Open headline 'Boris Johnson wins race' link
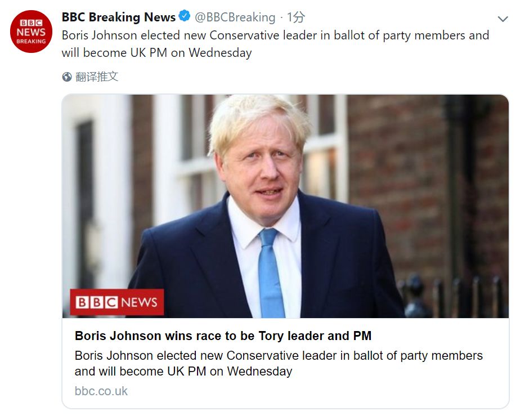 click(x=223, y=336)
